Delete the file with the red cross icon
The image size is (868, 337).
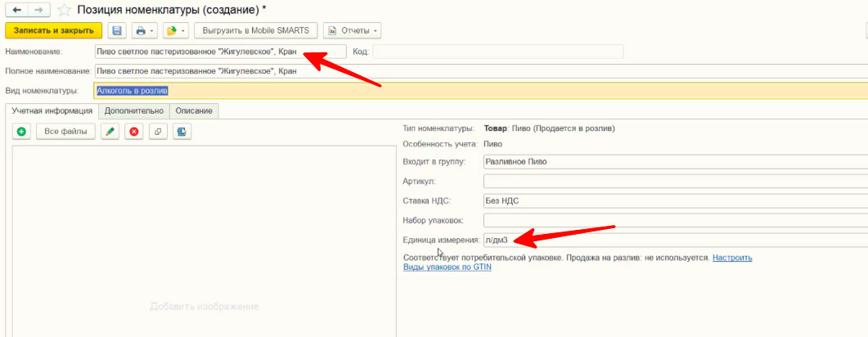coord(133,132)
